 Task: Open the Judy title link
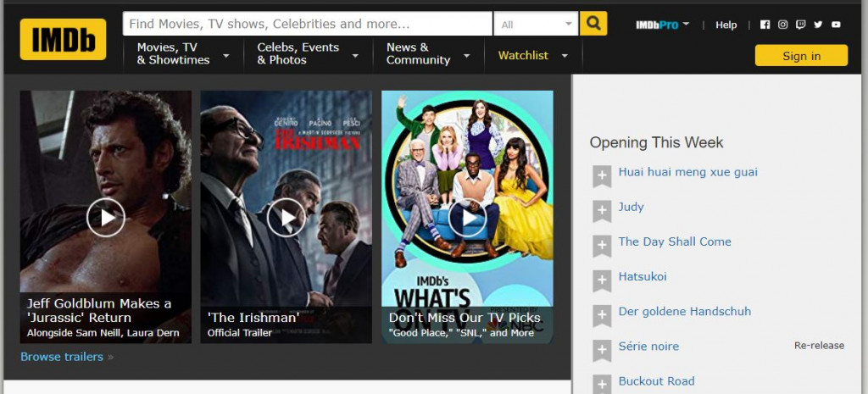[x=631, y=207]
